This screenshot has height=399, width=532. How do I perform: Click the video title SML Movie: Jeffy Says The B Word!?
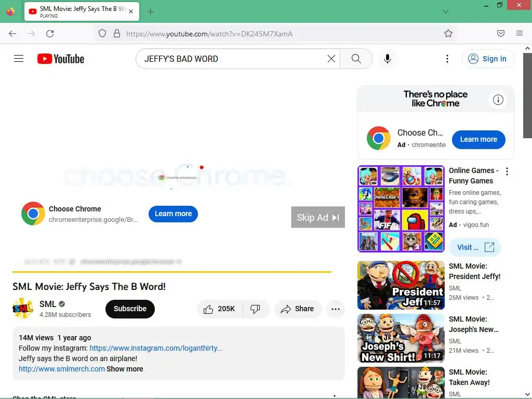tap(89, 287)
